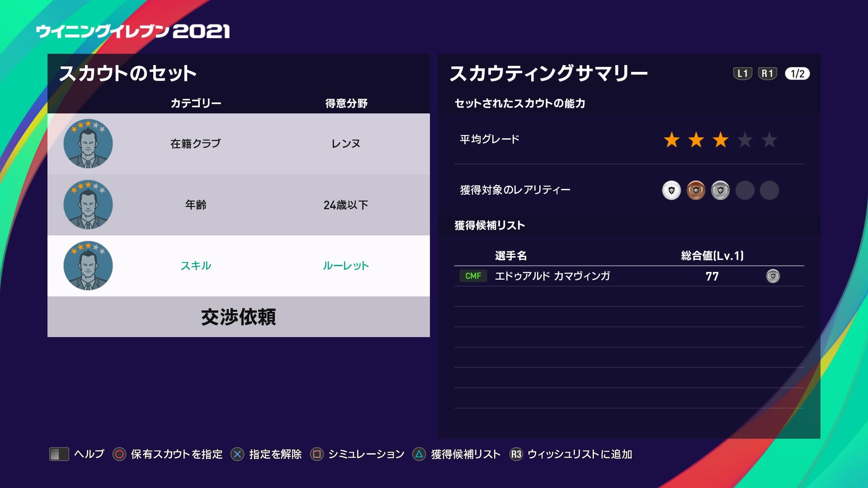The image size is (868, 488).
Task: Select the スキル scout avatar
Action: click(x=88, y=266)
